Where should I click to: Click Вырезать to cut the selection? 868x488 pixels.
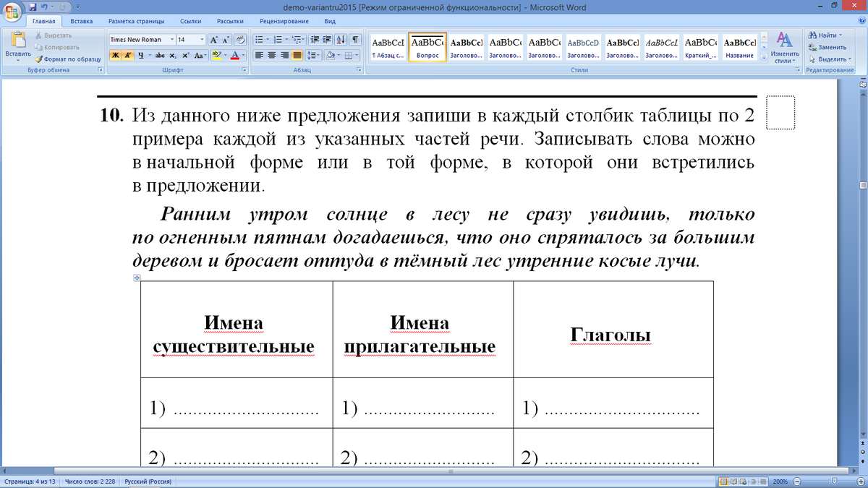(x=53, y=35)
